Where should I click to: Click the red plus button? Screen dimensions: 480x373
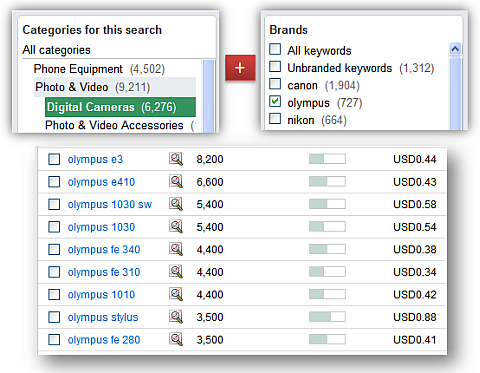click(x=240, y=68)
